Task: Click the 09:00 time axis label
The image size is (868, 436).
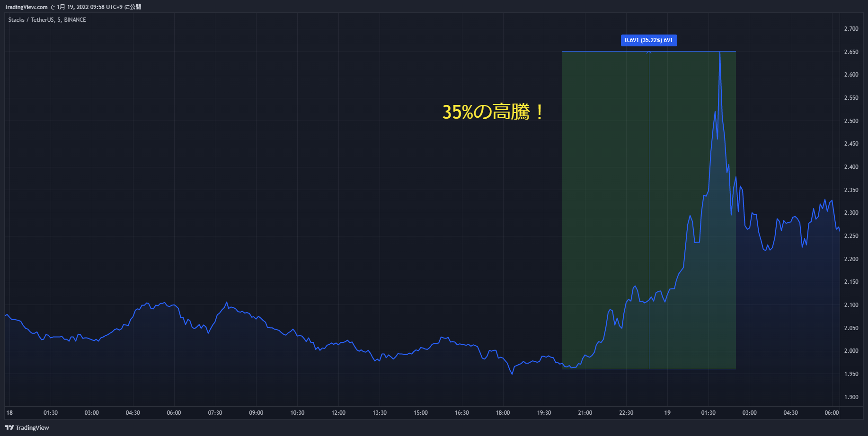Action: [256, 413]
